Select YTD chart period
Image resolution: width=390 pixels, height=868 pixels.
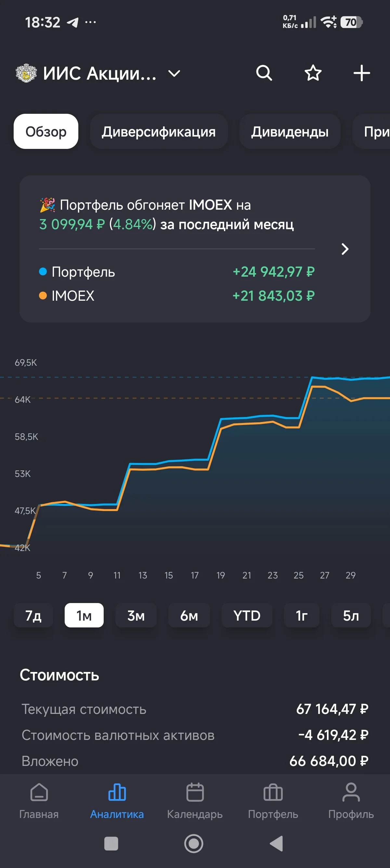[247, 615]
